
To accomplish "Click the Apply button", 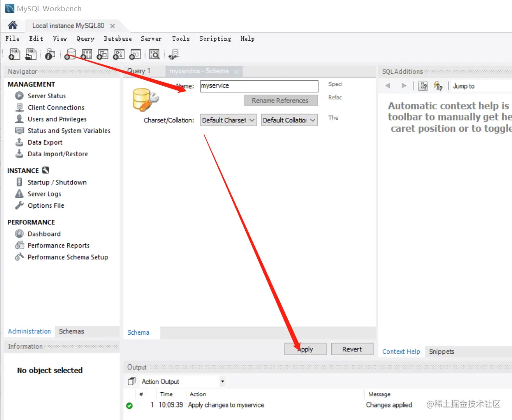I will pyautogui.click(x=305, y=349).
